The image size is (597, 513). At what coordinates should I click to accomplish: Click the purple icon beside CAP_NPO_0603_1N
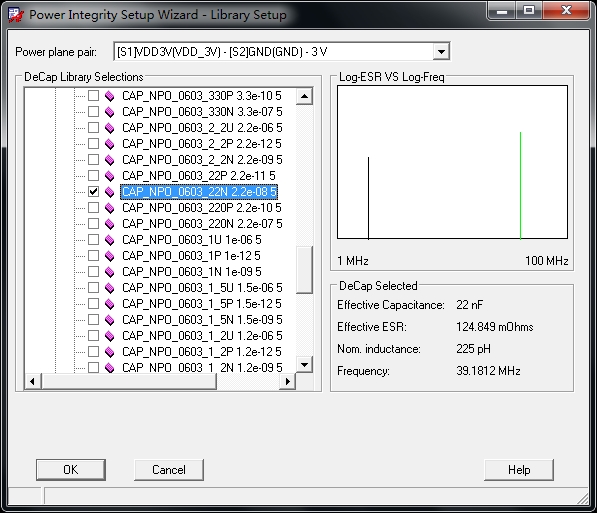(110, 272)
